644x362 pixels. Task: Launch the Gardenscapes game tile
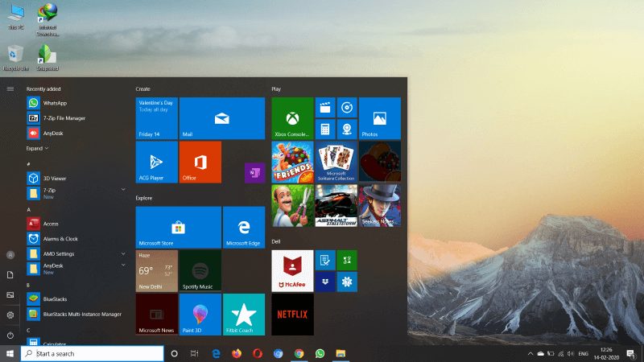pyautogui.click(x=292, y=206)
